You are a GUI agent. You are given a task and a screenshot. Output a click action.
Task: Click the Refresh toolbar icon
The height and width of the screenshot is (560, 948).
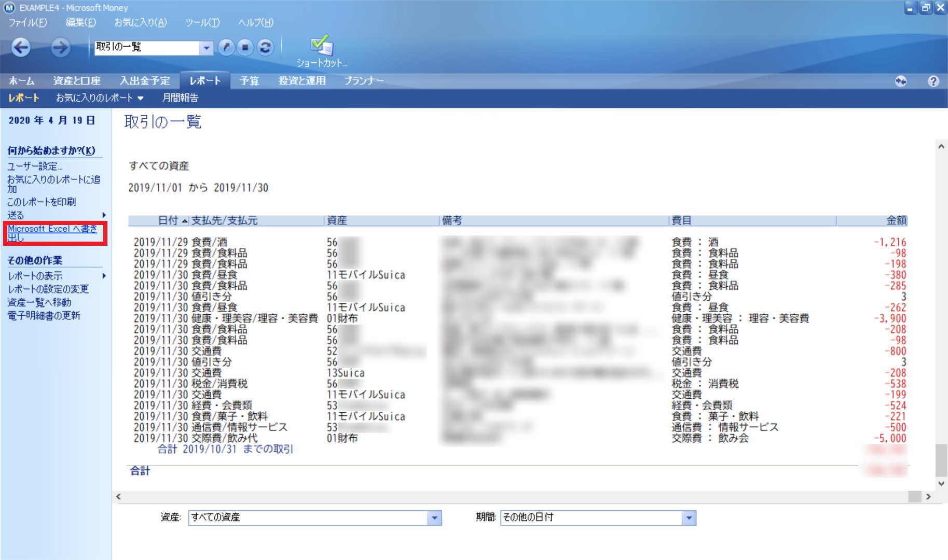pyautogui.click(x=265, y=47)
